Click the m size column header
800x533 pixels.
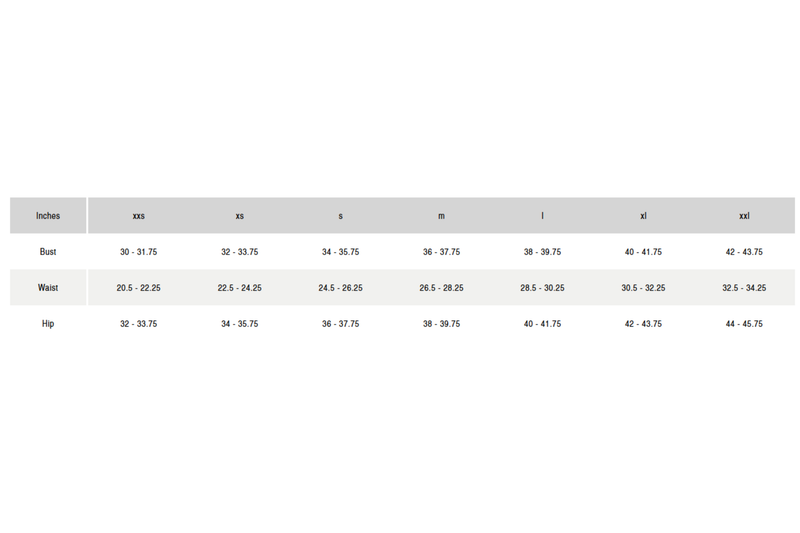coord(441,216)
